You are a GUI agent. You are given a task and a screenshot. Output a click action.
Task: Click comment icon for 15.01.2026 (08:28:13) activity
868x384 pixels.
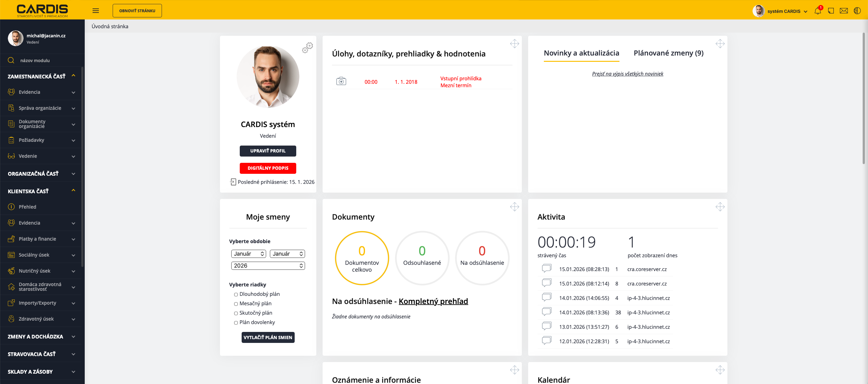547,269
